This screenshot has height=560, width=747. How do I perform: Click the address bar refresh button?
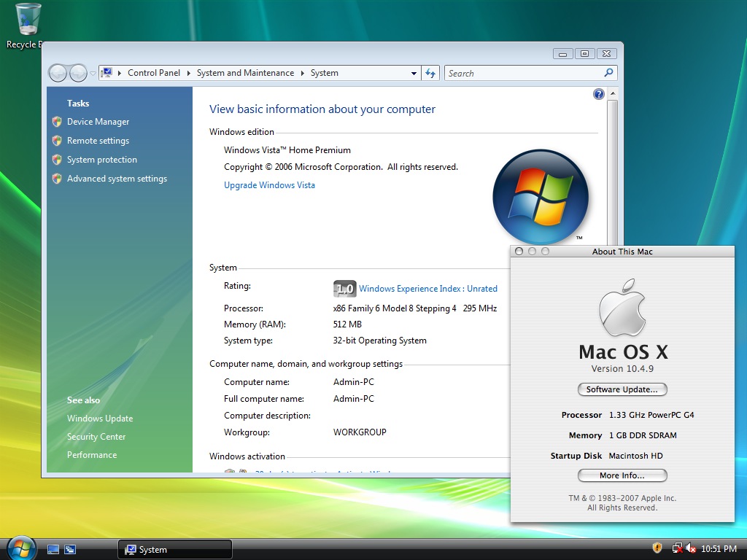430,74
